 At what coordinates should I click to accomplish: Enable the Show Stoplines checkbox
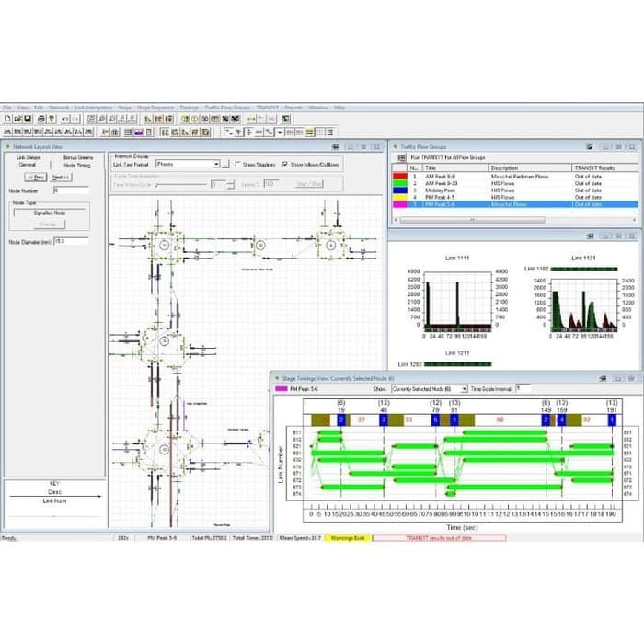(236, 165)
